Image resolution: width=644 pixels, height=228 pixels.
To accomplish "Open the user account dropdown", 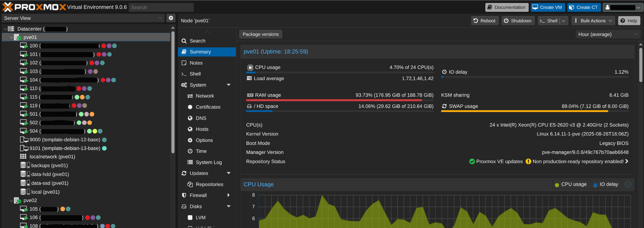I will point(622,7).
